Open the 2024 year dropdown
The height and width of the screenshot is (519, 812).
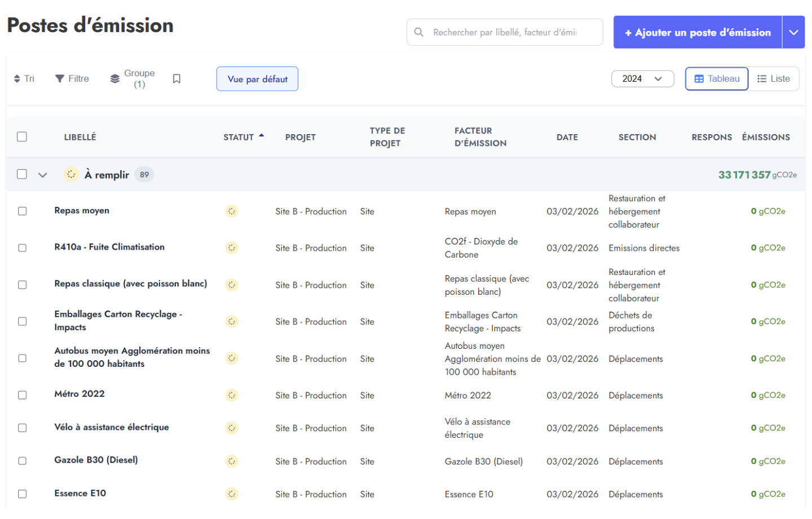pos(642,79)
